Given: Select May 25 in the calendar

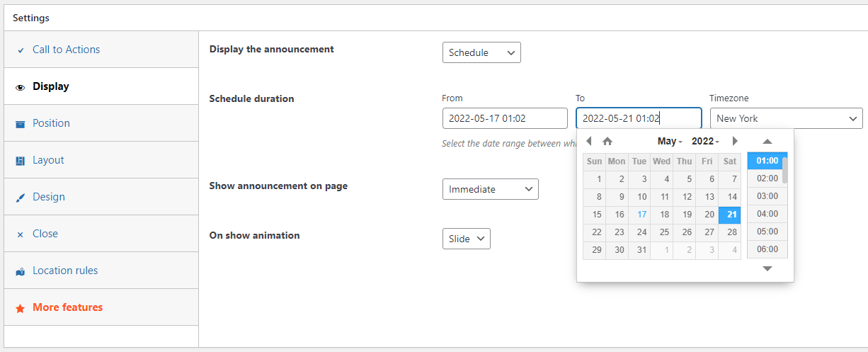Looking at the screenshot, I should tap(664, 232).
